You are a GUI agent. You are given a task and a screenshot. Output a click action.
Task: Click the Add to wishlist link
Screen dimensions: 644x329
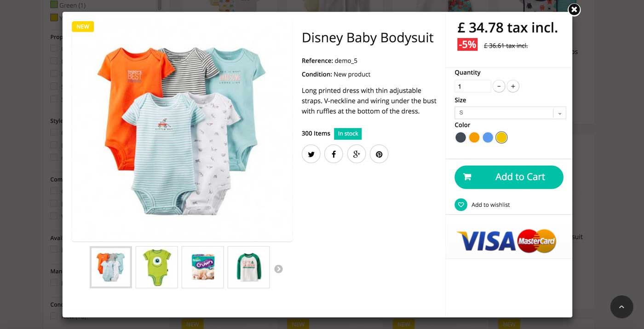click(x=490, y=205)
